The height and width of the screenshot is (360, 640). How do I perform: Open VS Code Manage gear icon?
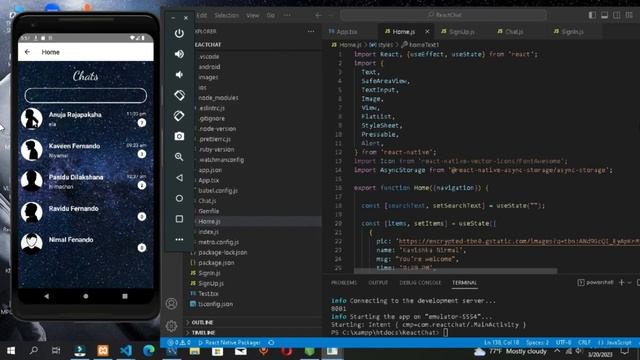click(171, 326)
